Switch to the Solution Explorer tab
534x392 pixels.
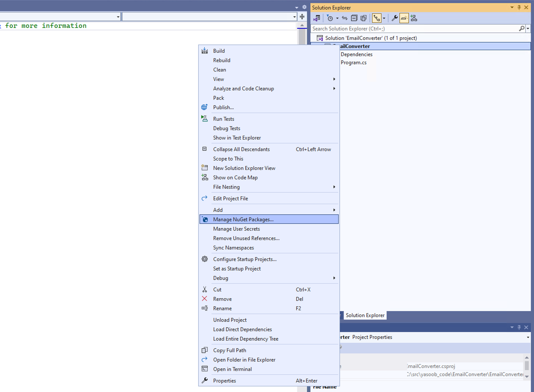[365, 315]
